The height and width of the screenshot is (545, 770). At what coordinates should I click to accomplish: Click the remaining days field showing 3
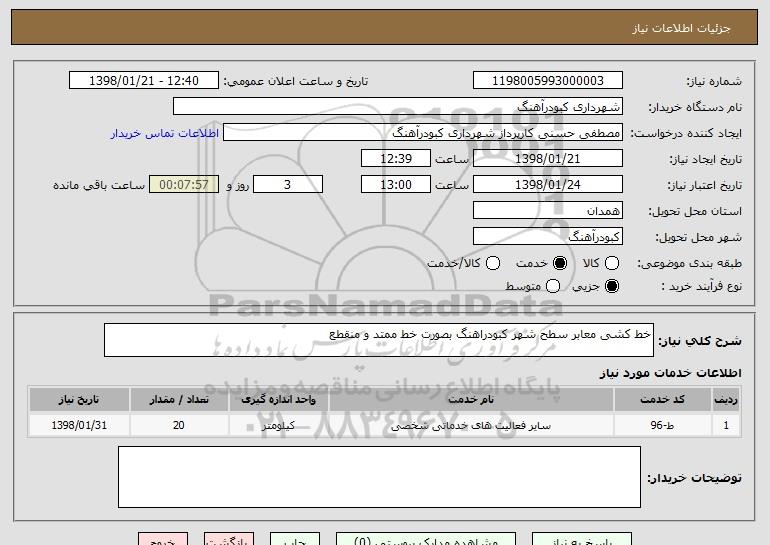pyautogui.click(x=288, y=185)
